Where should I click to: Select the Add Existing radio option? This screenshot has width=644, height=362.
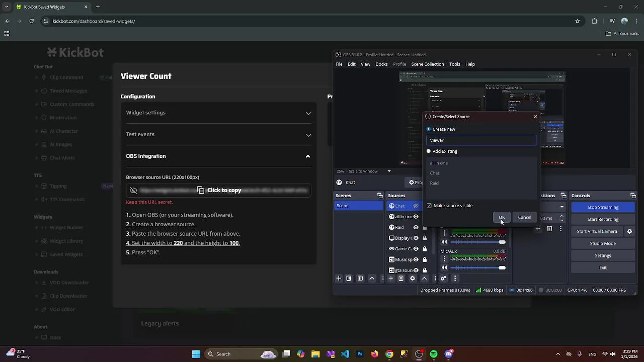(429, 151)
